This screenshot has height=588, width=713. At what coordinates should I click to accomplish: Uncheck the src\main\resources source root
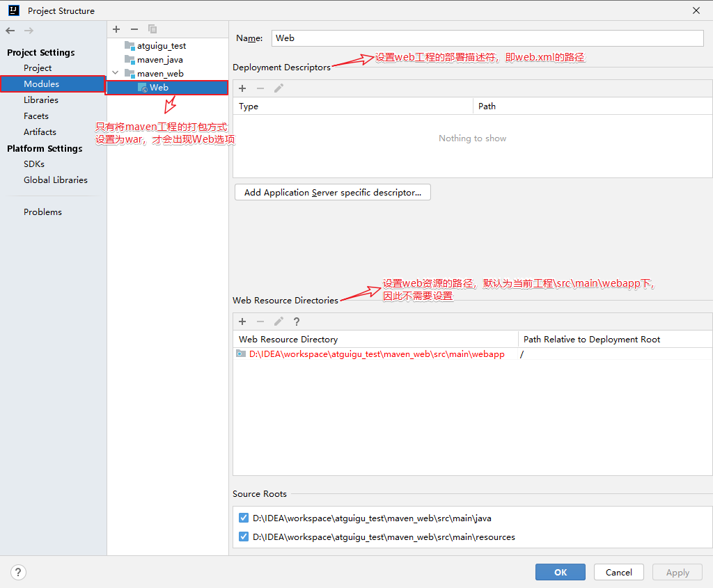coord(244,537)
